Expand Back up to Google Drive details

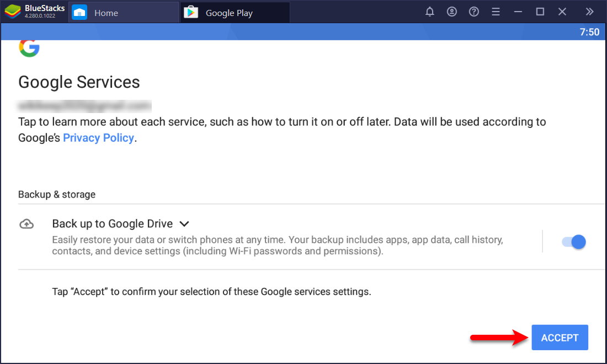(x=184, y=223)
